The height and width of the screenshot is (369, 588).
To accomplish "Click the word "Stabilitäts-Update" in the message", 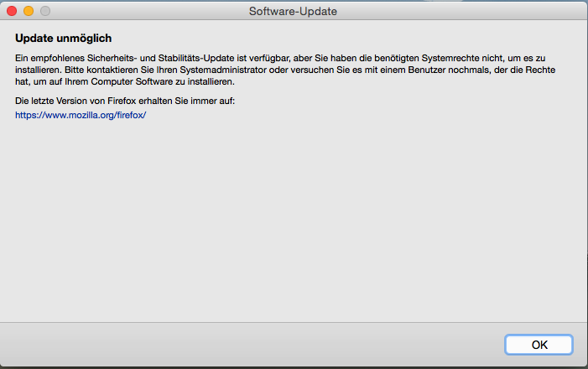I will (x=196, y=58).
